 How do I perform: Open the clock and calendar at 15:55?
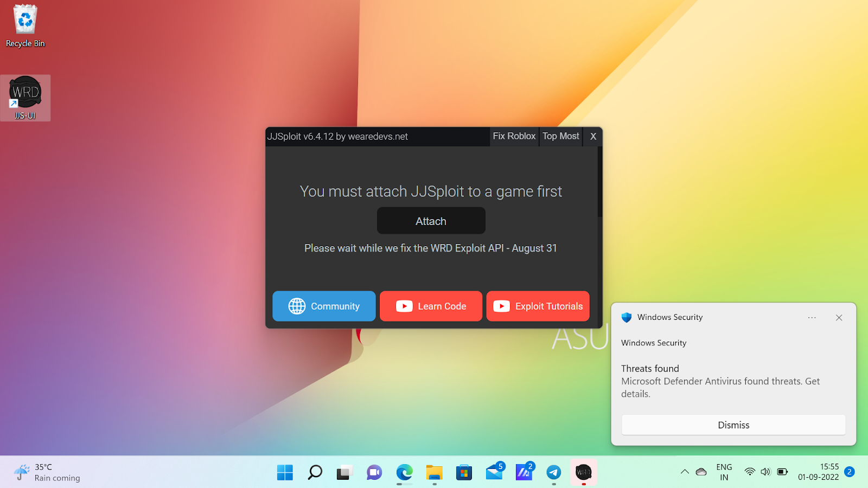tap(819, 472)
